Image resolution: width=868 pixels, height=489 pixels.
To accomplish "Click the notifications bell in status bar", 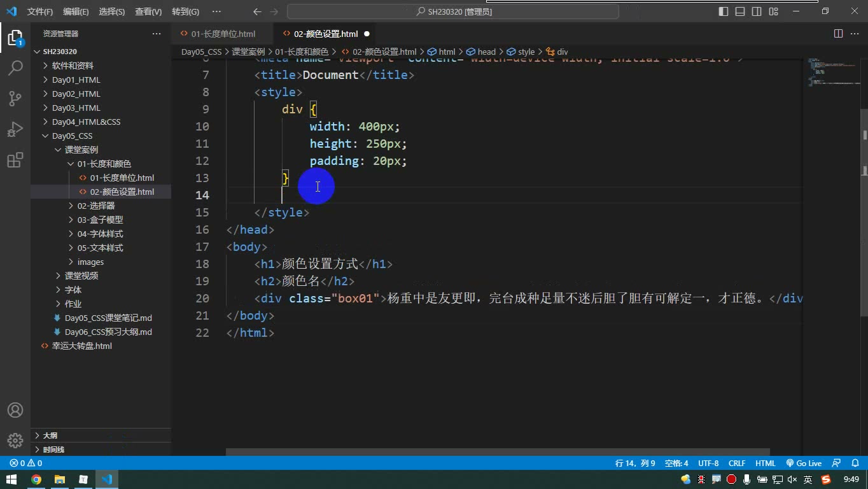I will click(855, 464).
